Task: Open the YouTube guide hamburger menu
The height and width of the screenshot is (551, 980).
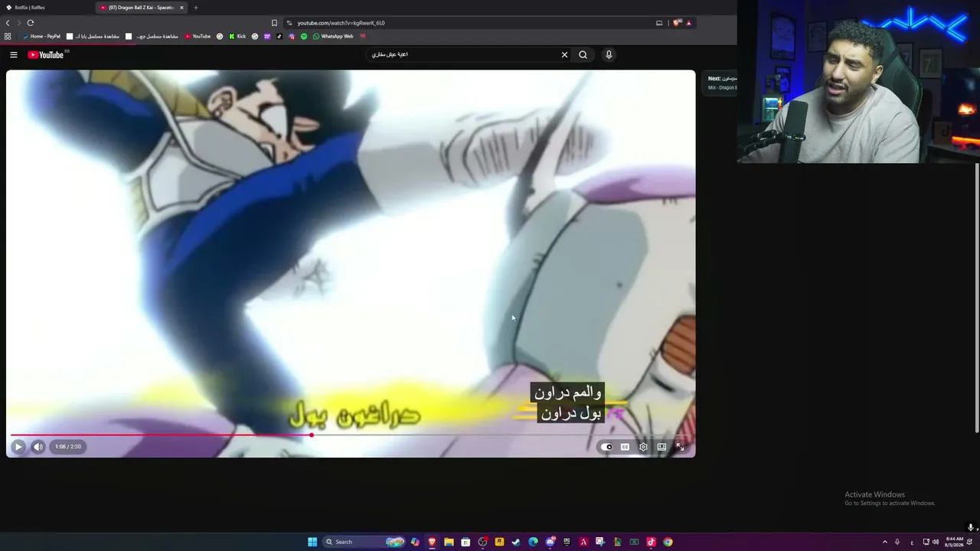Action: 14,54
